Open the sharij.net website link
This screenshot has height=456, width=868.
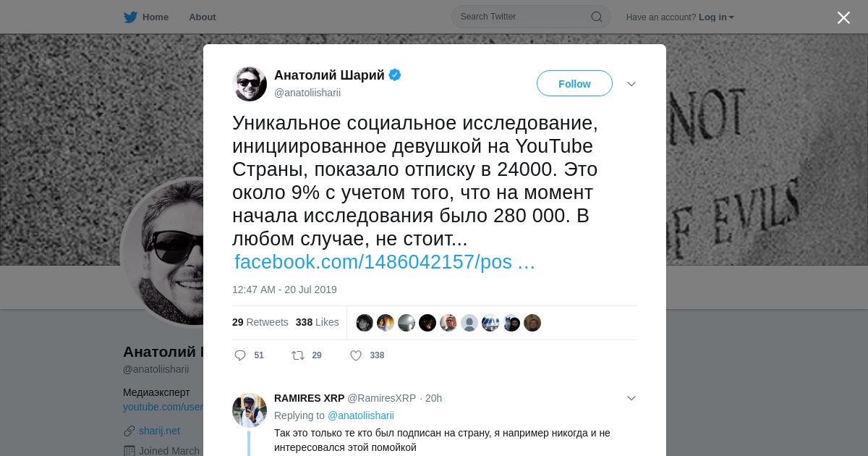point(159,431)
